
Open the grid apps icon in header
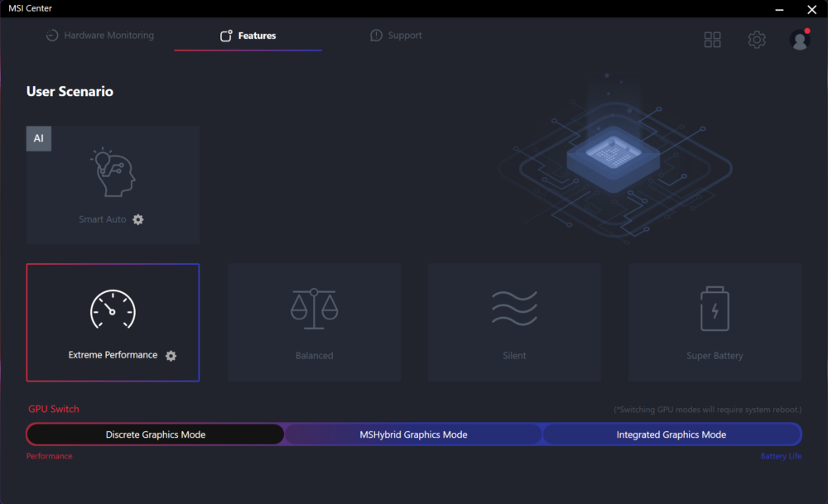click(x=712, y=40)
